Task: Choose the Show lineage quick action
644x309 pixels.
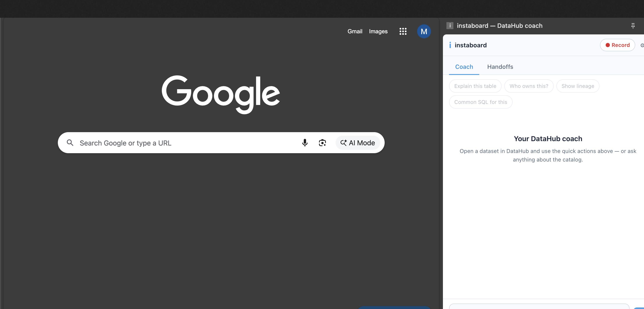Action: 578,86
